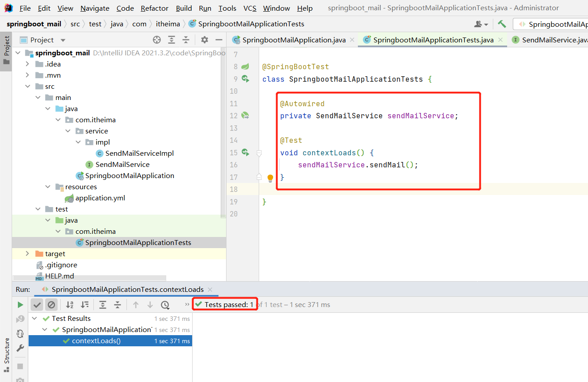Image resolution: width=588 pixels, height=382 pixels.
Task: Expand the .mvn folder
Action: tap(28, 75)
